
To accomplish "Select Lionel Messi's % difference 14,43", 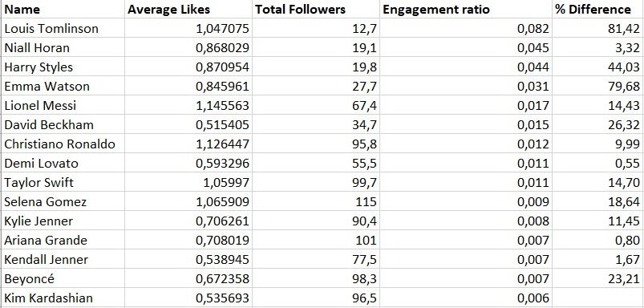I will [597, 106].
